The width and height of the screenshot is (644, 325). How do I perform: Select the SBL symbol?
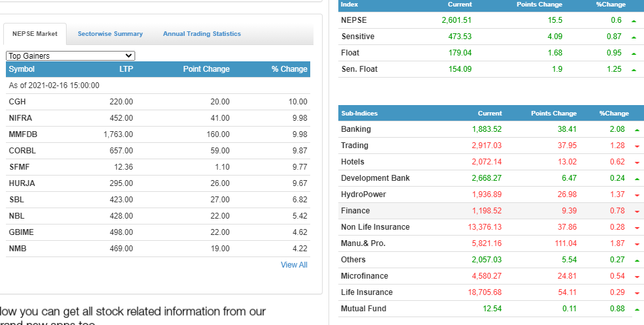(x=16, y=200)
